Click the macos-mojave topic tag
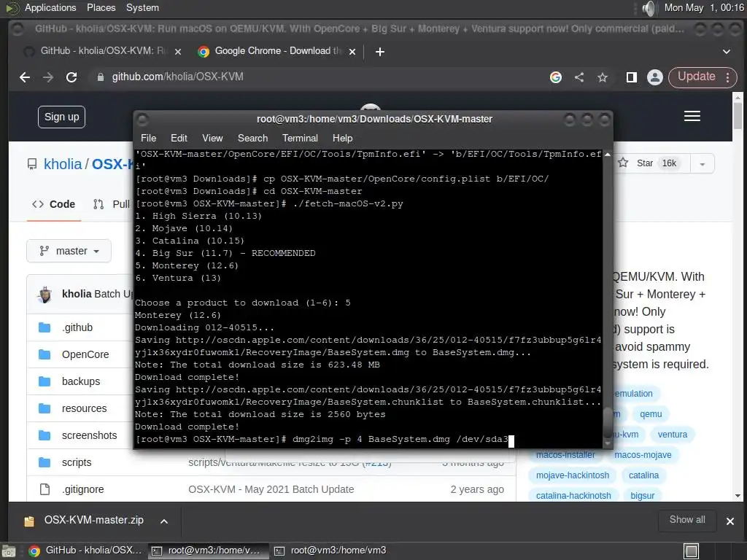Screen dimensions: 747x560 point(643,455)
